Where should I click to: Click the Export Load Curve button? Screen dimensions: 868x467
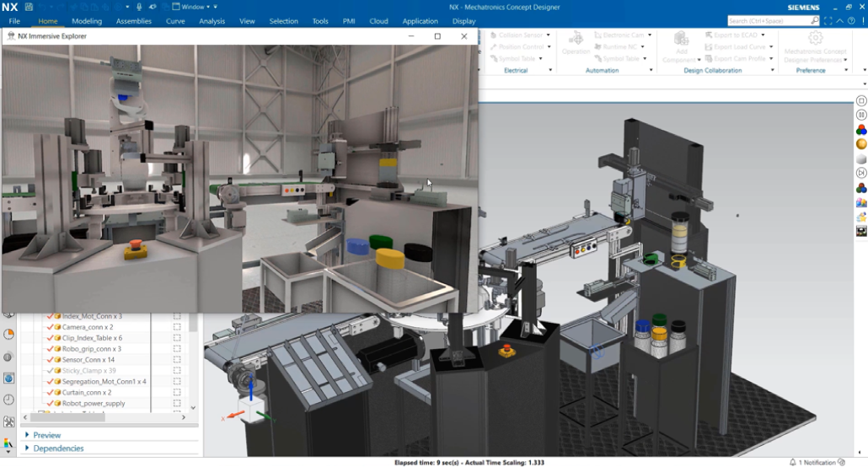point(735,47)
